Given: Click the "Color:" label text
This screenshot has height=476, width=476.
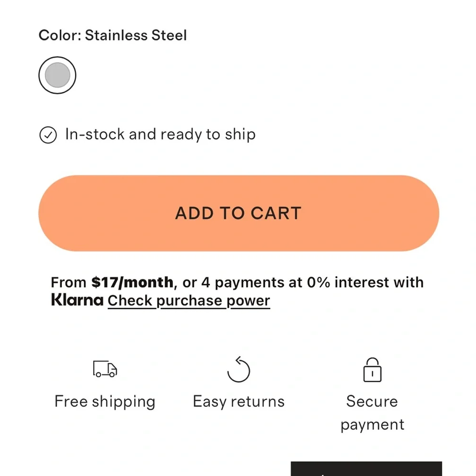Looking at the screenshot, I should (x=60, y=35).
